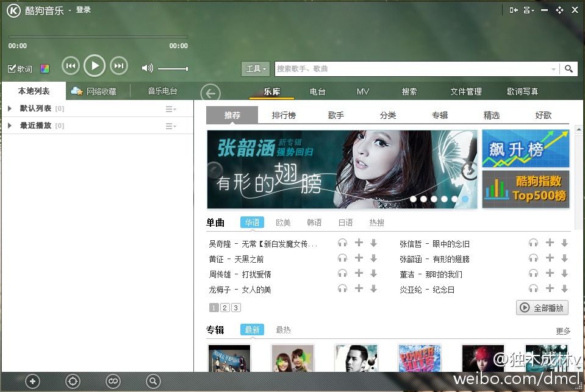This screenshot has height=392, width=585.
Task: Add 黄征 - 天黑之前 to playlist
Action: click(359, 258)
